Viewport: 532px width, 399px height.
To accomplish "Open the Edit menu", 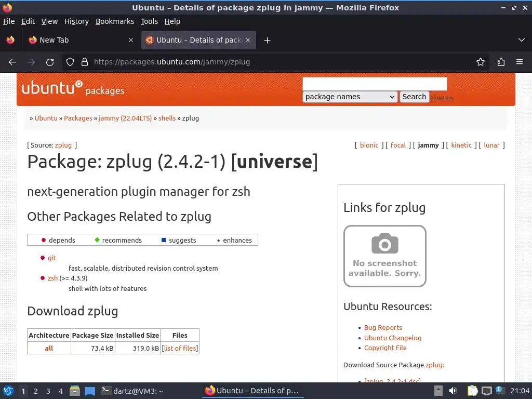I will 28,21.
